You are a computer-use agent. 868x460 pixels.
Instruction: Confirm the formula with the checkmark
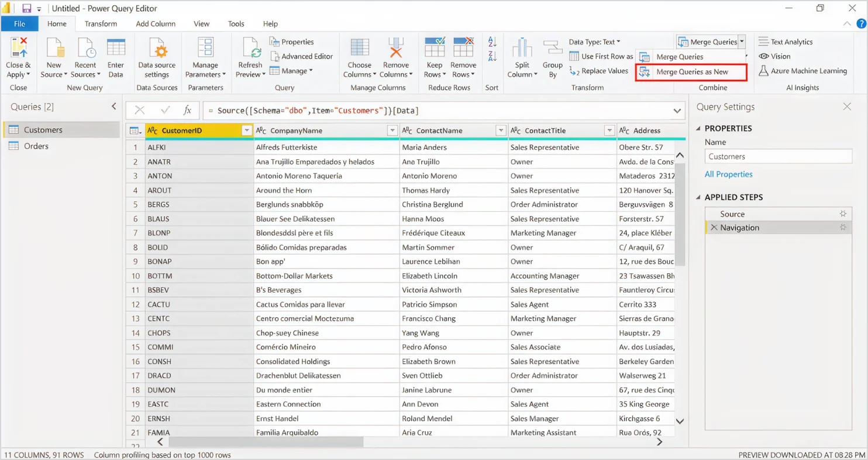165,110
